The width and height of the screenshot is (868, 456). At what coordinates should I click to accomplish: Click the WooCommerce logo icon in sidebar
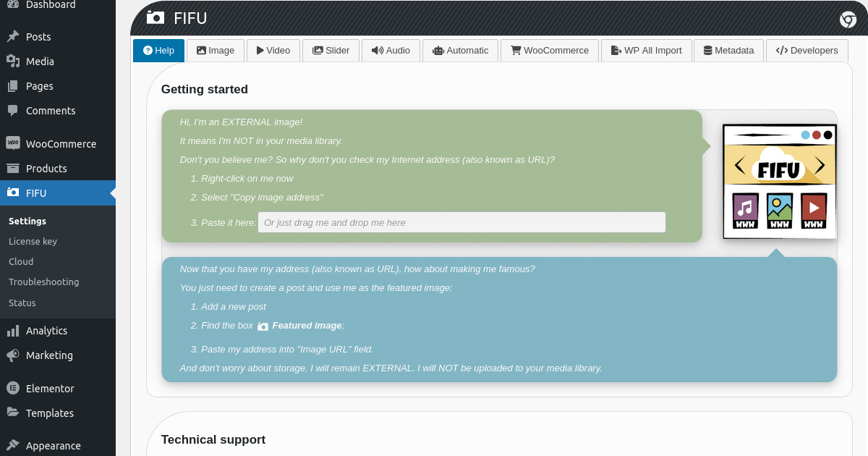(13, 143)
